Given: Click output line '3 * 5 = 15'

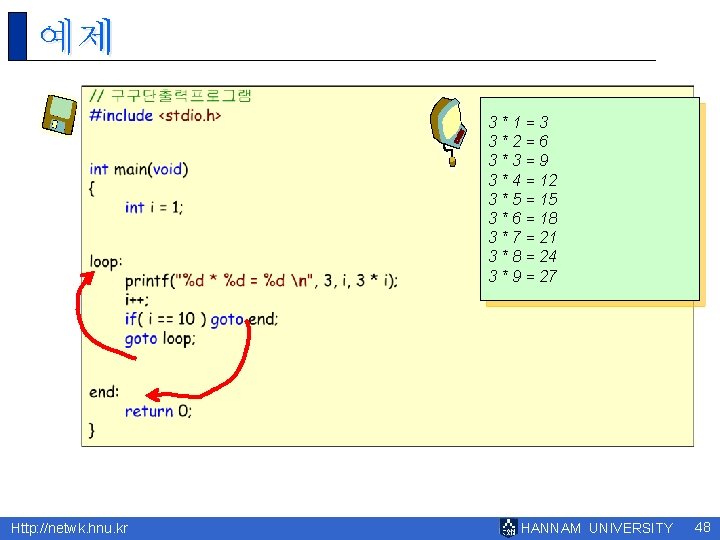Looking at the screenshot, I should point(523,199).
